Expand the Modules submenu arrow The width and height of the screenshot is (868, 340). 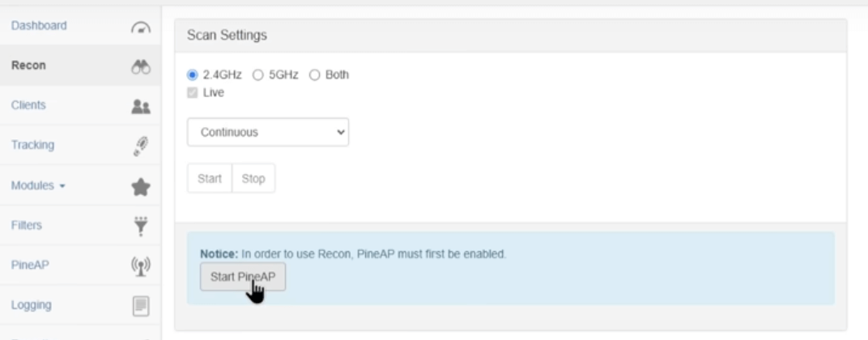pos(62,186)
